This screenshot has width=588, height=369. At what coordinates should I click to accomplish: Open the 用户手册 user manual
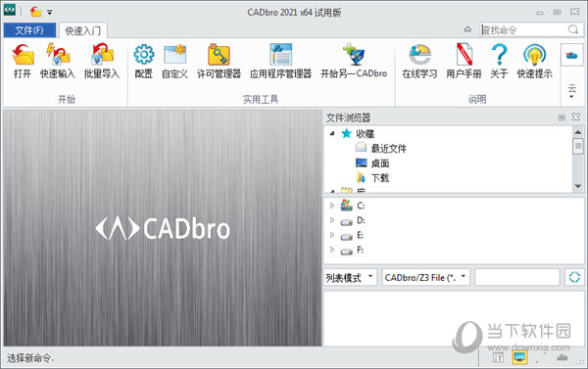pyautogui.click(x=464, y=61)
